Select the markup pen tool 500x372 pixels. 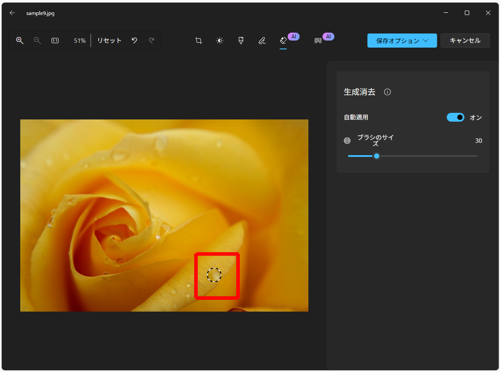[x=262, y=41]
